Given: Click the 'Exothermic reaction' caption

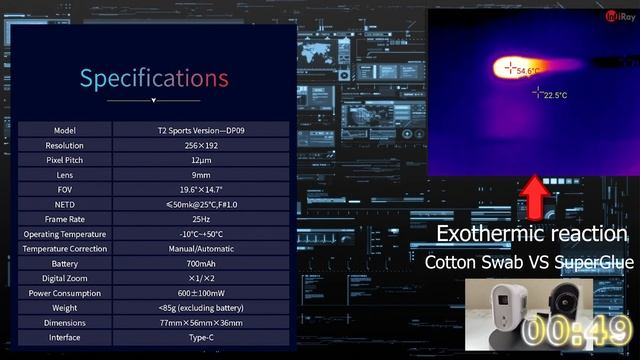Looking at the screenshot, I should point(532,234).
